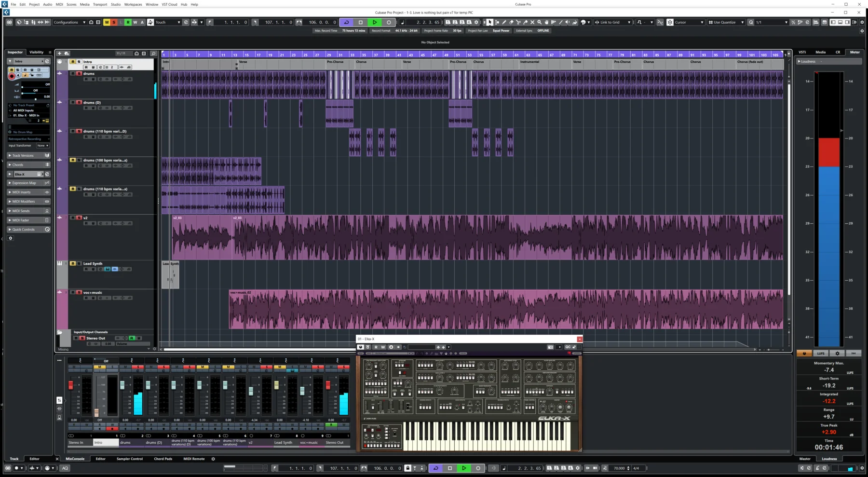Image resolution: width=868 pixels, height=477 pixels.
Task: Toggle global Write automation W button
Action: coord(135,22)
